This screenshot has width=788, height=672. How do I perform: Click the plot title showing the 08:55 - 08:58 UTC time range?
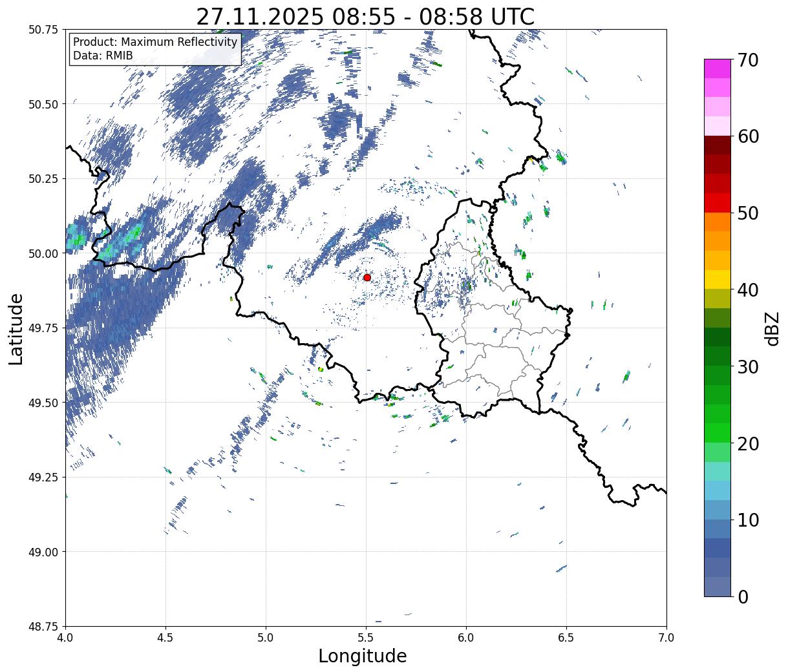[365, 17]
